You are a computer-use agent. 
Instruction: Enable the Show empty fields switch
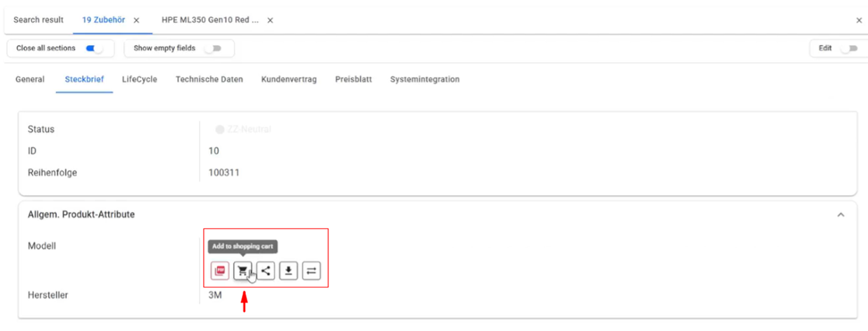(x=212, y=48)
